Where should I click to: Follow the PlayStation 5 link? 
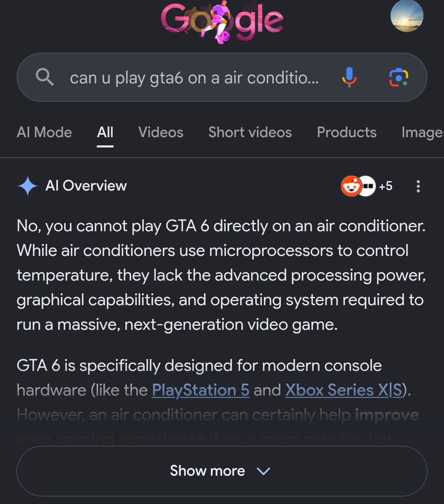(x=201, y=390)
